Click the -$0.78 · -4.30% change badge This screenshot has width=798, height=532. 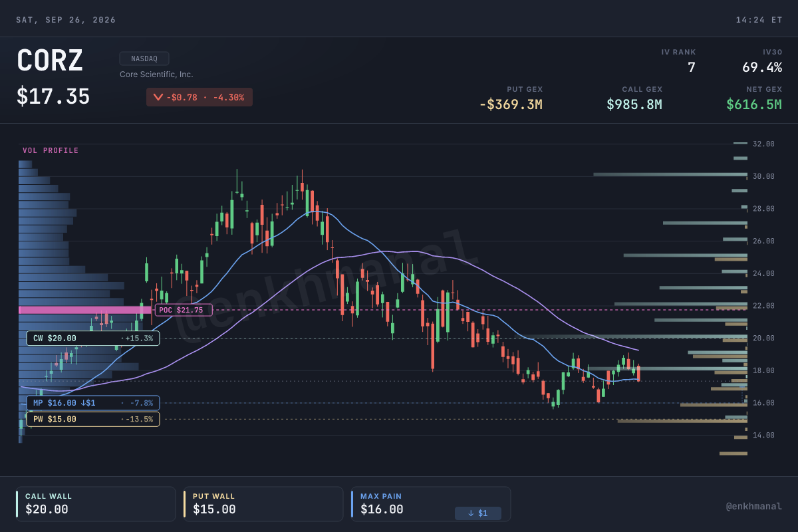click(199, 97)
